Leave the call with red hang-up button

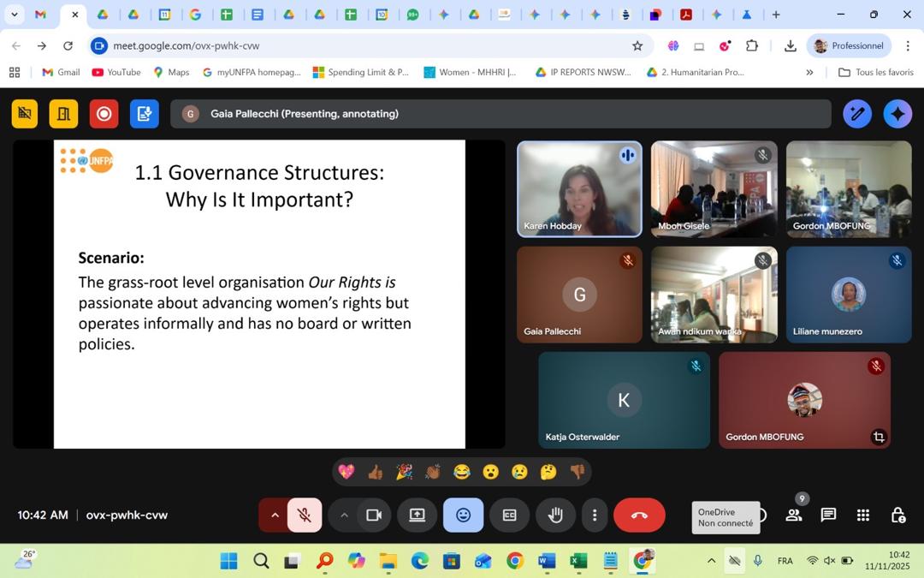pyautogui.click(x=639, y=515)
